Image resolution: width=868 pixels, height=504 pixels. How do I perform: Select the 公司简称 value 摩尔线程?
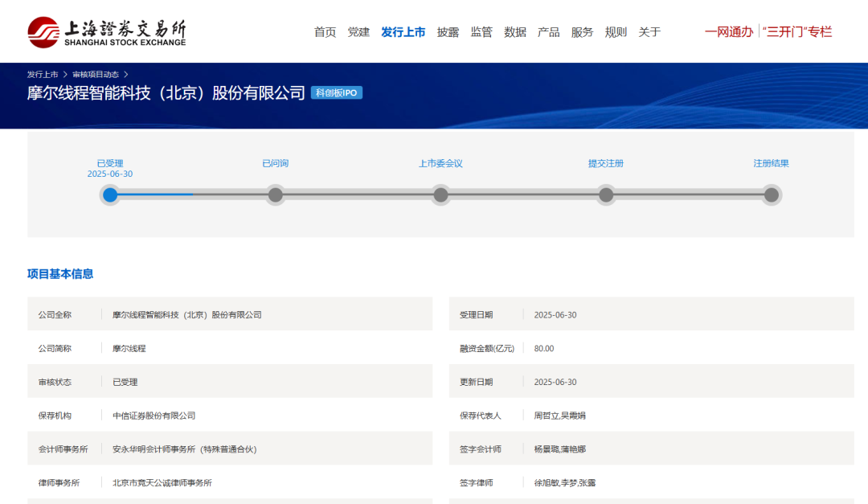(x=129, y=348)
